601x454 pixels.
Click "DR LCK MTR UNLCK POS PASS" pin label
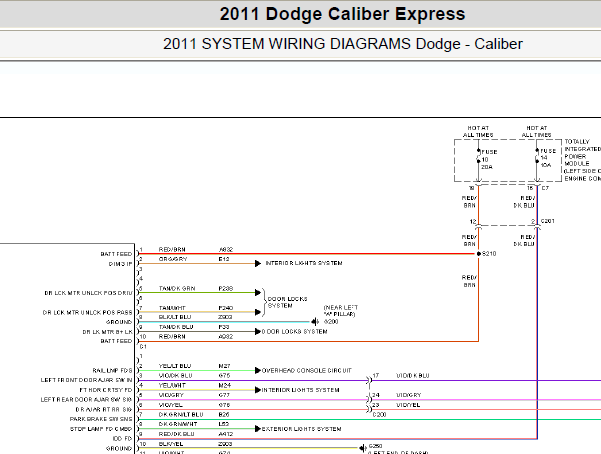[87, 313]
